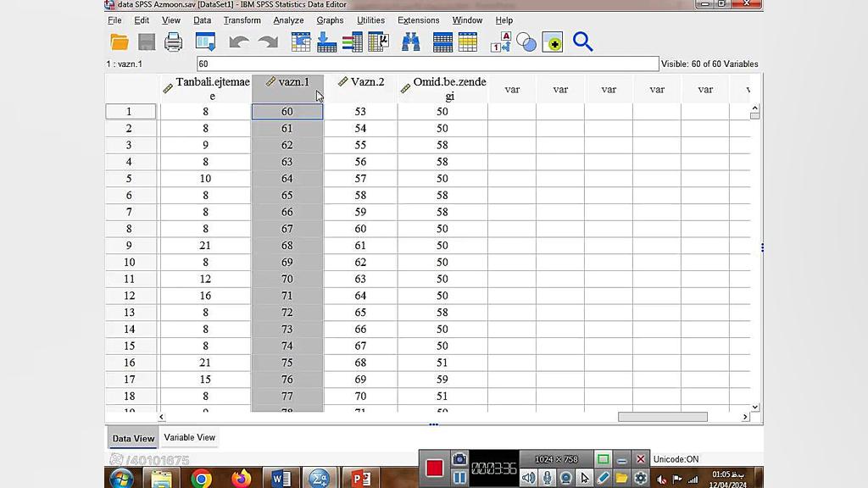Switch to Variable View tab

tap(189, 437)
